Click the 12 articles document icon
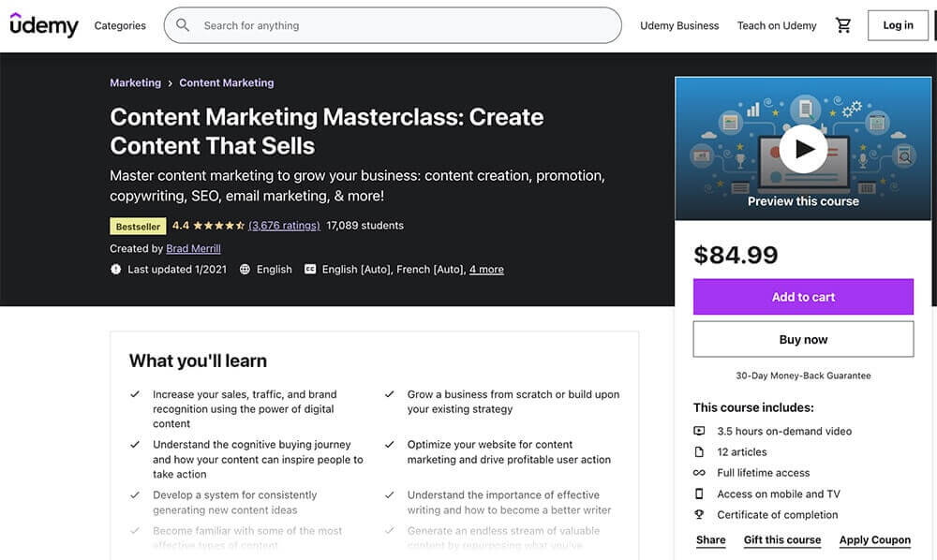This screenshot has width=937, height=560. tap(699, 451)
